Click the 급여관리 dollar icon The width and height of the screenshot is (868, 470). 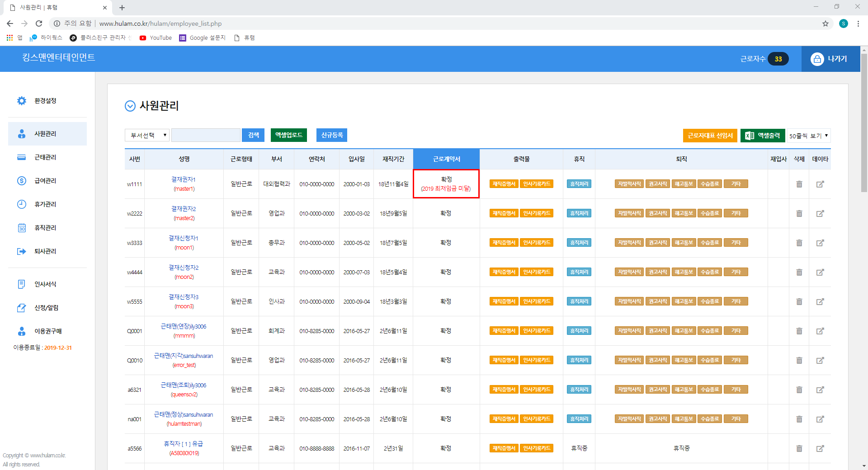(x=21, y=181)
